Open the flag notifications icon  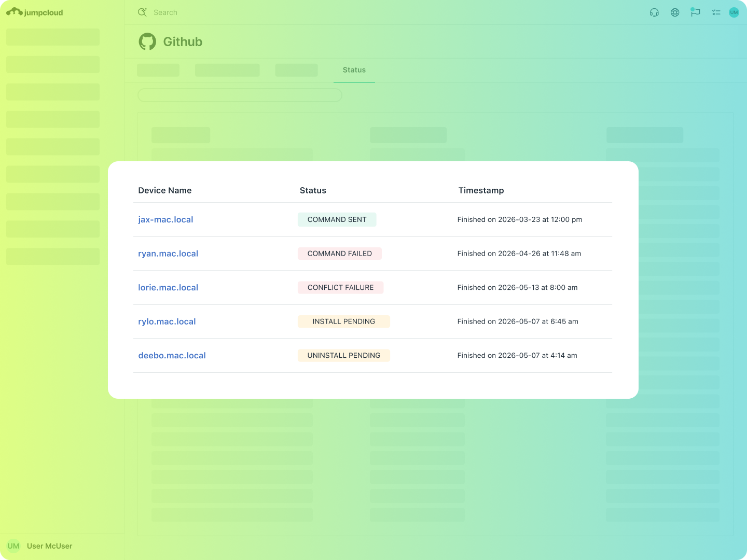click(695, 12)
